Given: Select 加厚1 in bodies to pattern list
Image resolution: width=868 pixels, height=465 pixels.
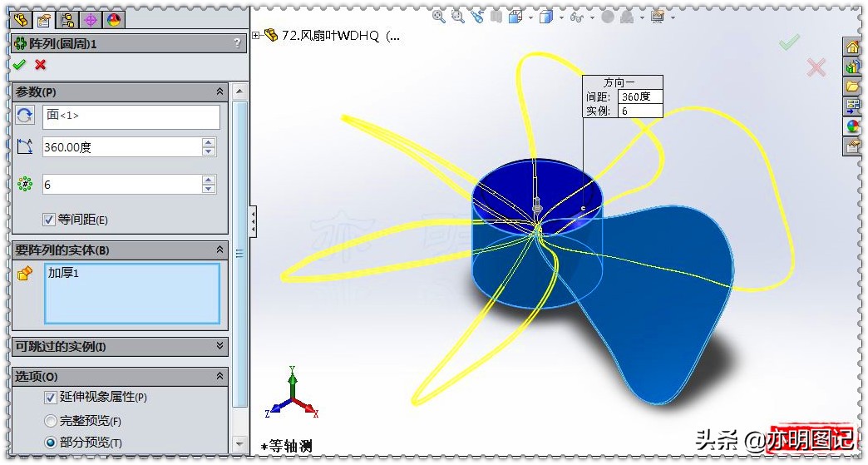Looking at the screenshot, I should [64, 273].
